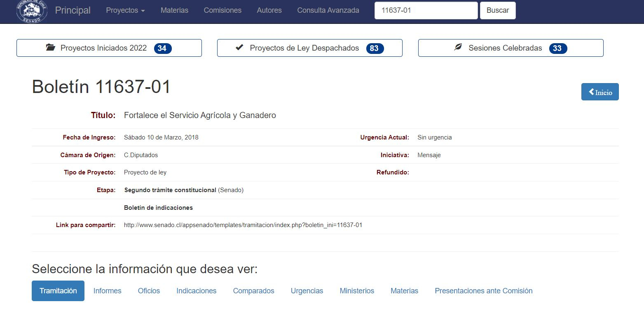Open Comisiones in the top navigation
This screenshot has height=318, width=644.
click(x=222, y=10)
